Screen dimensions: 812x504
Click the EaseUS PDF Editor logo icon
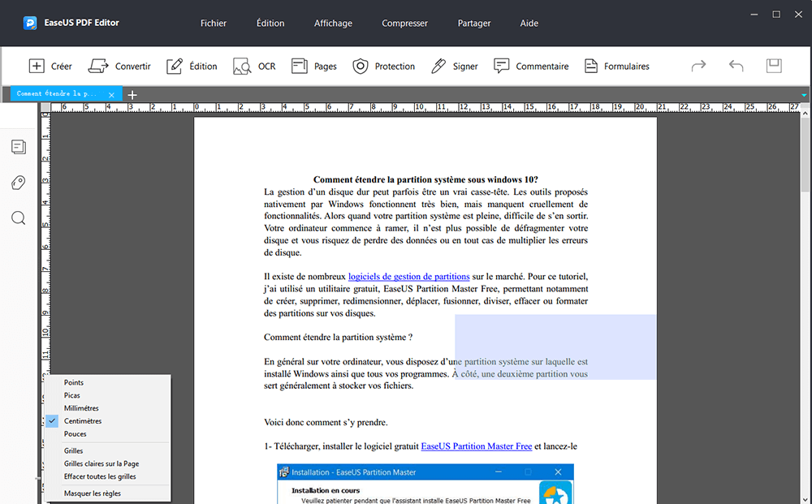click(x=30, y=23)
